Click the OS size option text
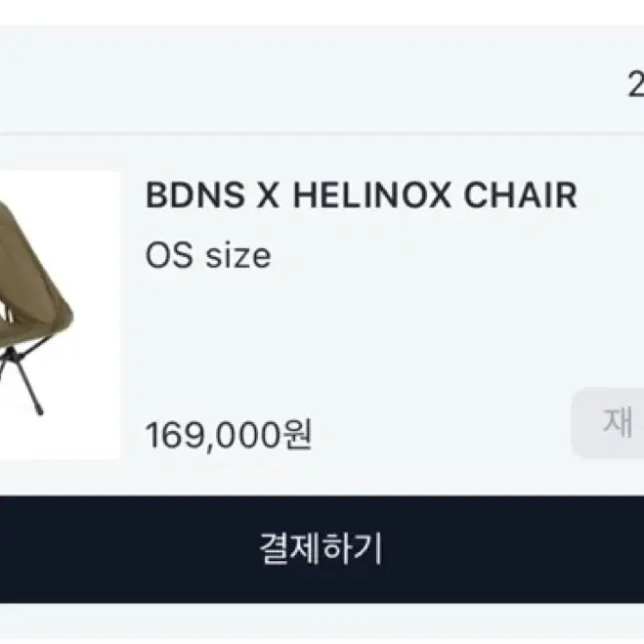Viewport: 644px width, 644px height. coord(208,256)
